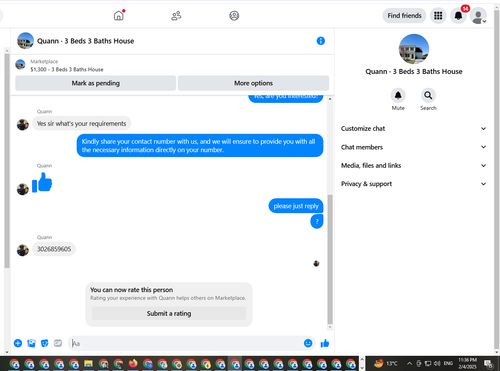
Task: Open the weather widget in taskbar
Action: 386,363
